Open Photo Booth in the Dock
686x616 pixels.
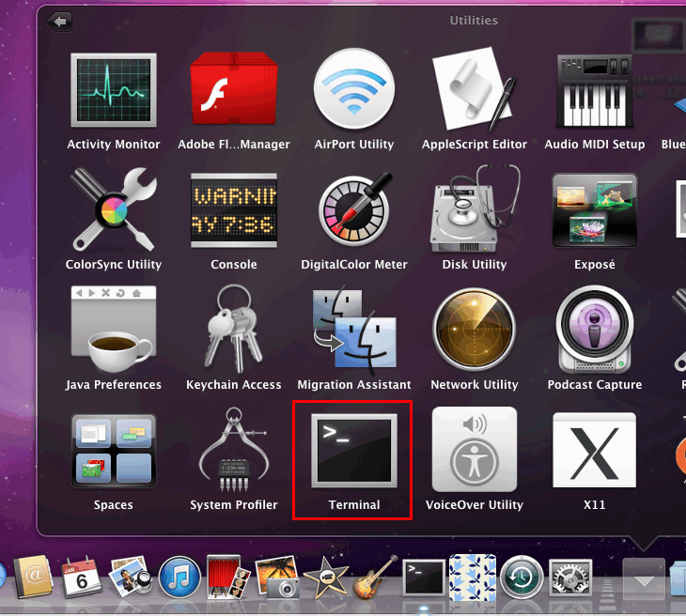coord(227,577)
